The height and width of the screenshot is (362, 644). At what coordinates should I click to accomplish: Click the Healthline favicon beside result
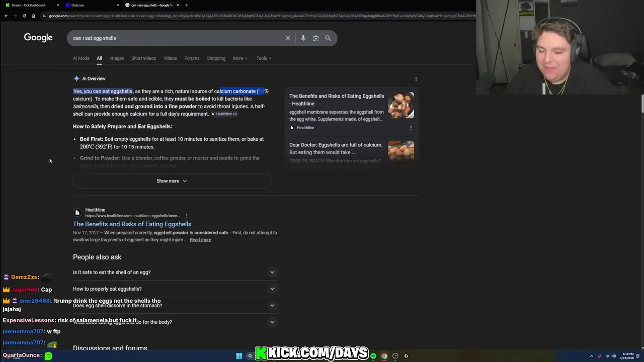[x=77, y=213]
